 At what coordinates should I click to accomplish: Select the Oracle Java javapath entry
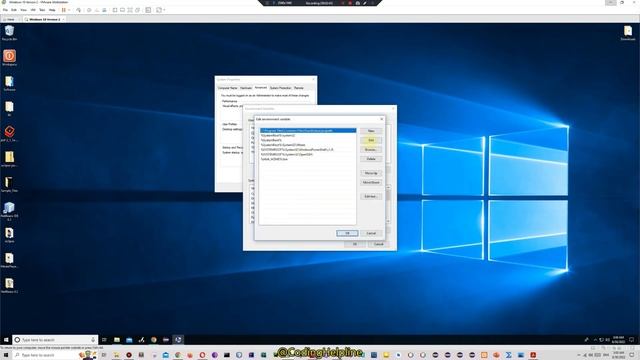coord(308,131)
